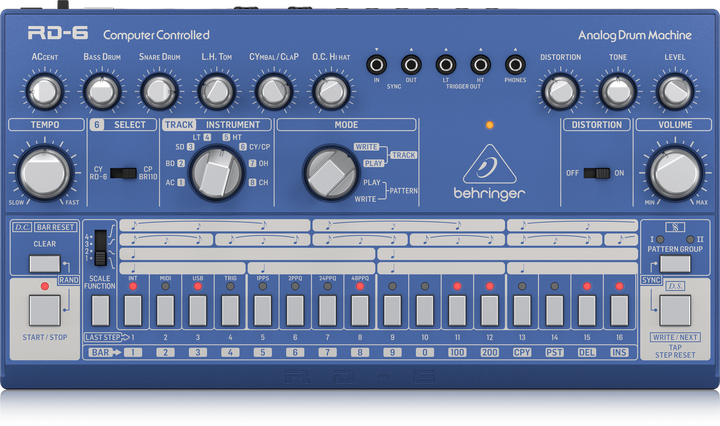Click the Start/Stop red LED
The height and width of the screenshot is (426, 720).
point(45,286)
